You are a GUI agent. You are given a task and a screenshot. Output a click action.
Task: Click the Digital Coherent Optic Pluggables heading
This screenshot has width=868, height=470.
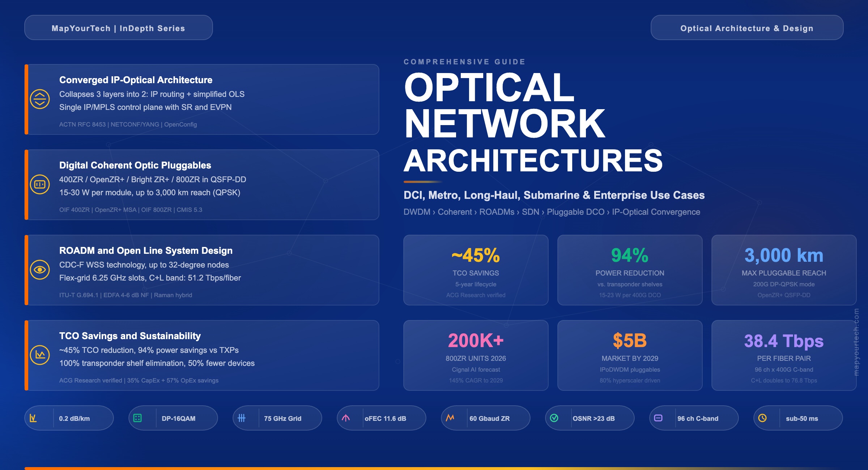(135, 165)
